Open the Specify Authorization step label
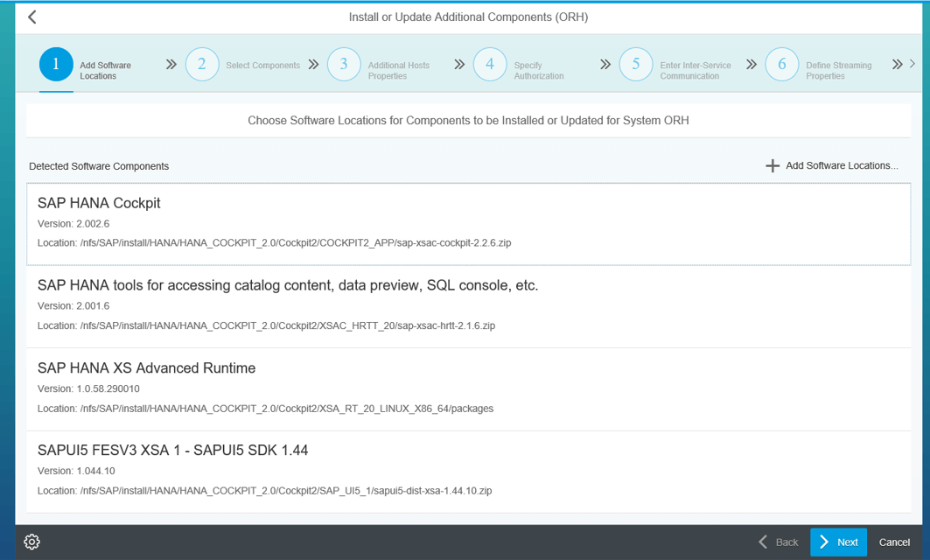The height and width of the screenshot is (560, 930). (x=539, y=71)
